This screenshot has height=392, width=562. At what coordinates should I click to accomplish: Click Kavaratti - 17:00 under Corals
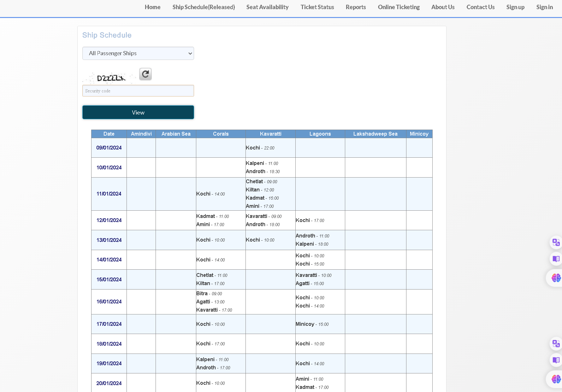[x=214, y=310]
